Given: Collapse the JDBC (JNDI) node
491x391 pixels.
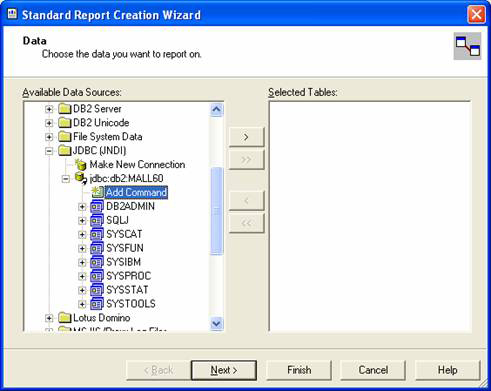Looking at the screenshot, I should click(x=49, y=151).
